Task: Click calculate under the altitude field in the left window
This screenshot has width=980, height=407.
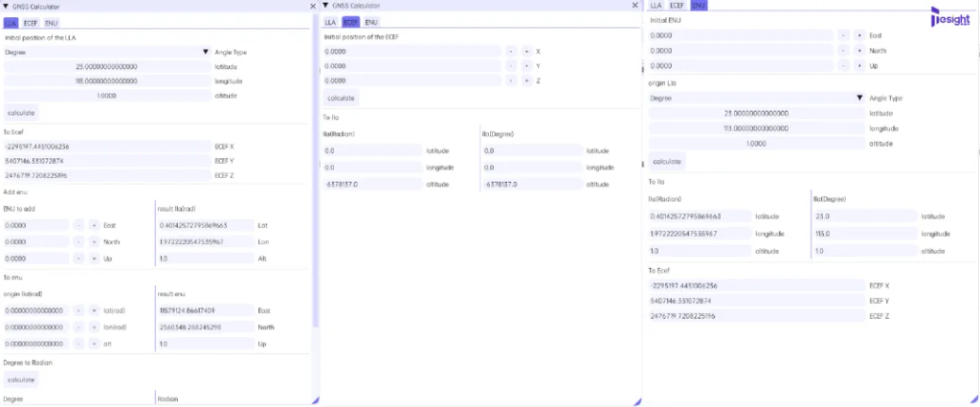Action: 21,113
